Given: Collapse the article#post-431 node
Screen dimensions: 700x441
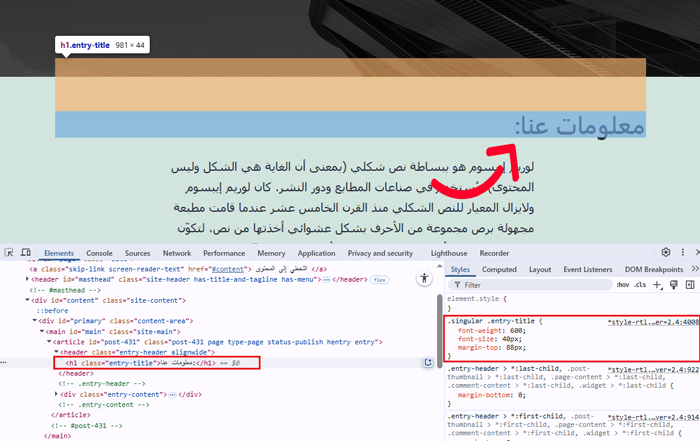Looking at the screenshot, I should 49,342.
